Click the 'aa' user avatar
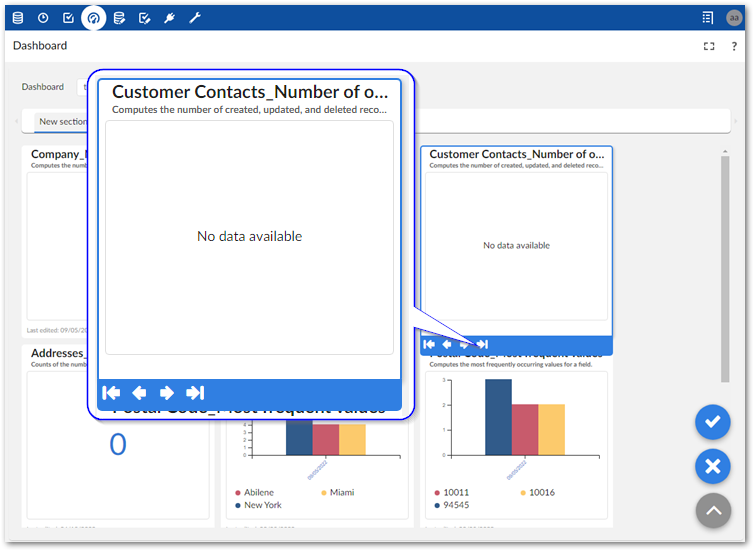This screenshot has width=754, height=551. [734, 17]
